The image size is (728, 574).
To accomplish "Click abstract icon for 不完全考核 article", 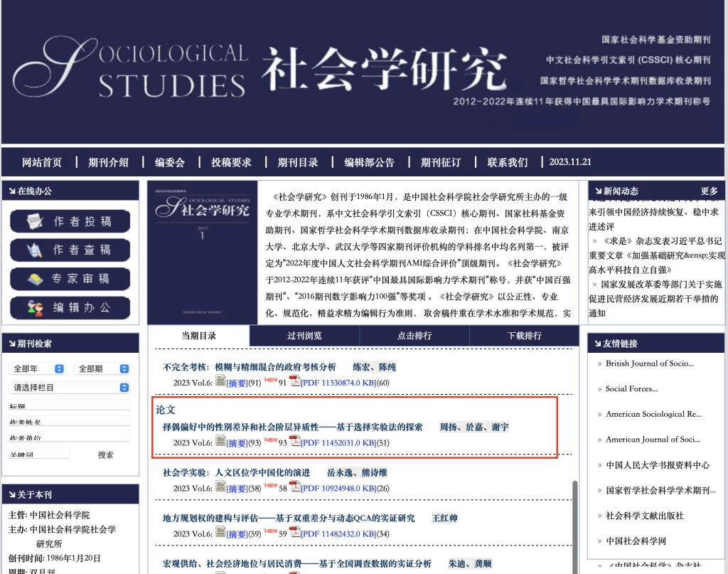I will pyautogui.click(x=220, y=383).
